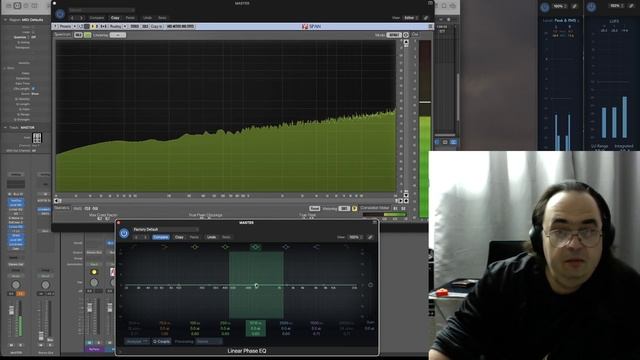Click the Out button in SPAN
This screenshot has width=640, height=360.
pyautogui.click(x=415, y=35)
